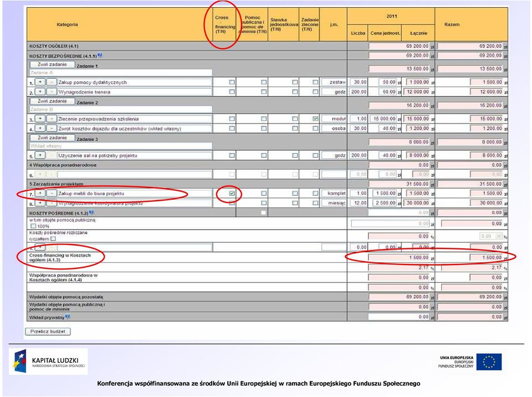Click the komplet unit field
The width and height of the screenshot is (532, 397).
[334, 194]
